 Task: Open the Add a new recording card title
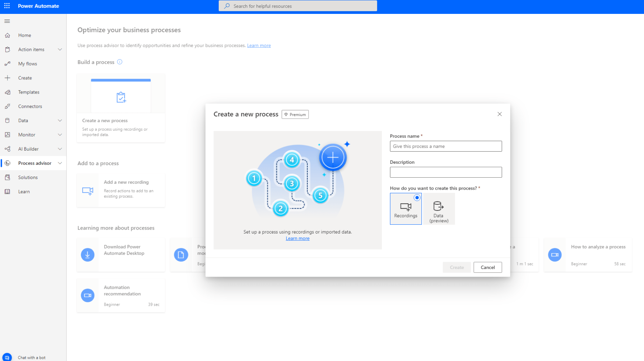(x=126, y=182)
